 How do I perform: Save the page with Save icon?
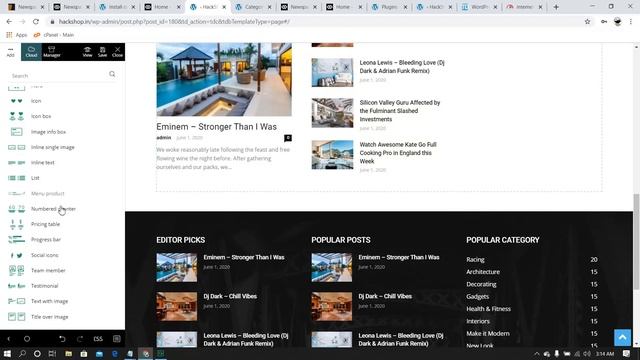102,52
